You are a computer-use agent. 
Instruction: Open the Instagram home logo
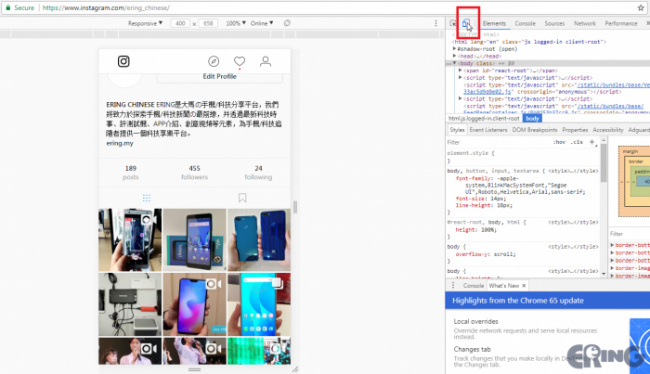tap(124, 61)
